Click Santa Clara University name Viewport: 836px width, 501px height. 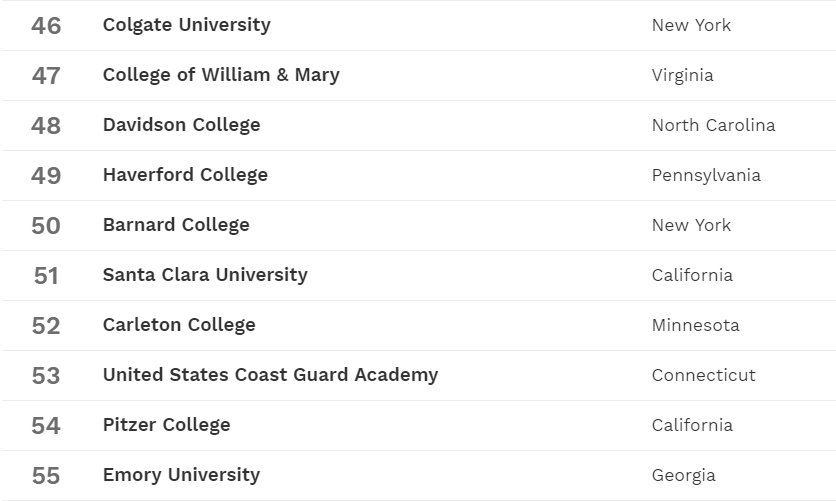coord(205,275)
